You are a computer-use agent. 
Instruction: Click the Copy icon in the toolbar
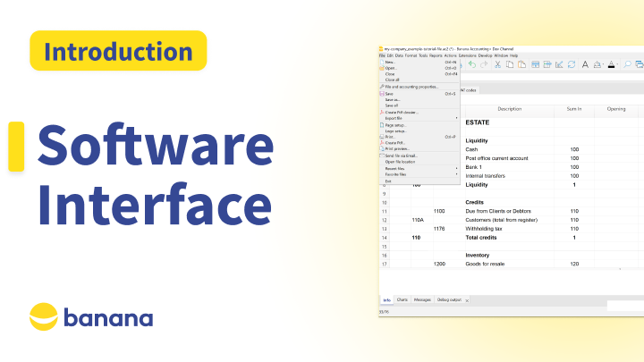pyautogui.click(x=510, y=64)
